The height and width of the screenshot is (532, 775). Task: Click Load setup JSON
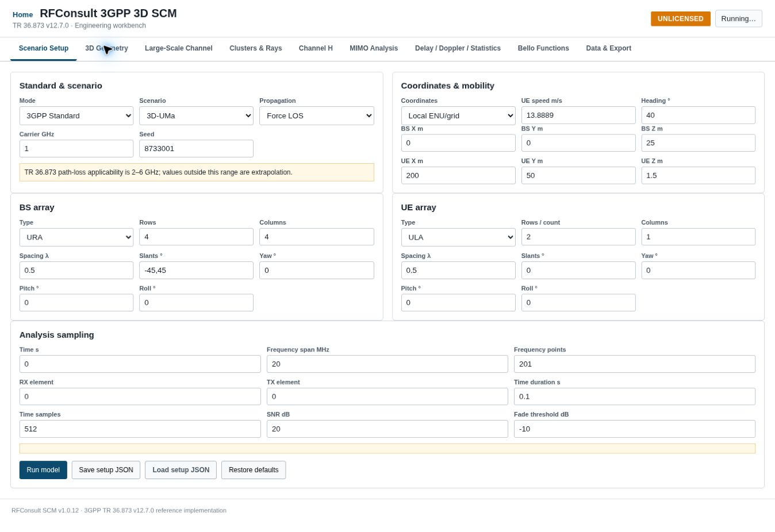click(x=181, y=470)
